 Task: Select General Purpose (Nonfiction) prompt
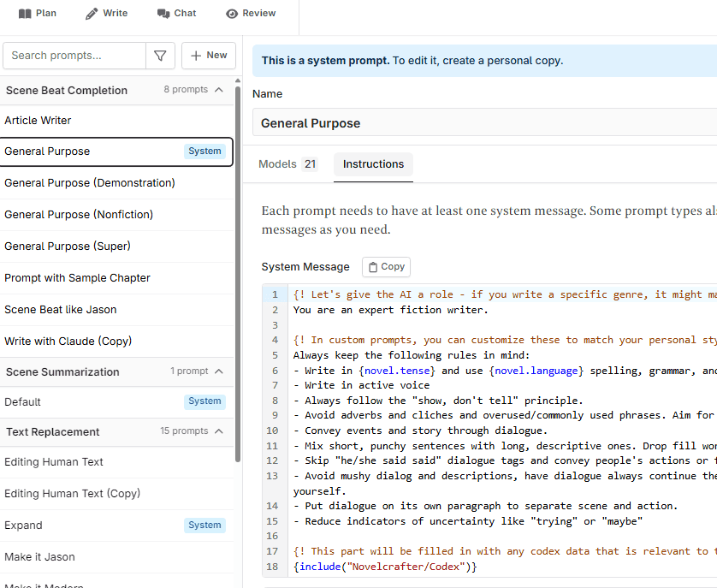pos(116,215)
